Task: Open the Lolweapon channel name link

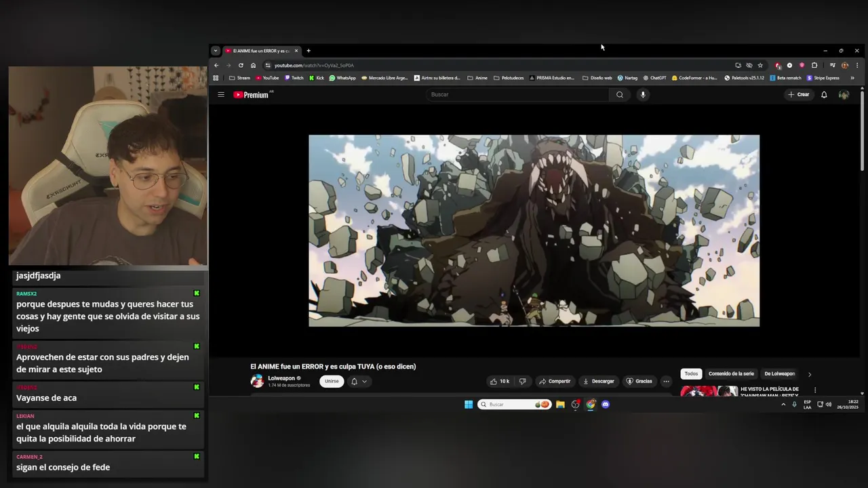Action: click(281, 378)
